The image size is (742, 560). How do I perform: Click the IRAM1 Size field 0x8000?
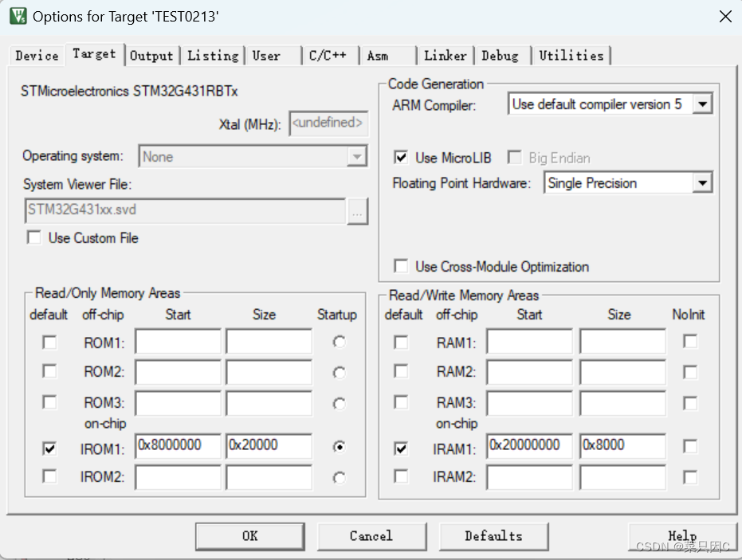point(622,446)
